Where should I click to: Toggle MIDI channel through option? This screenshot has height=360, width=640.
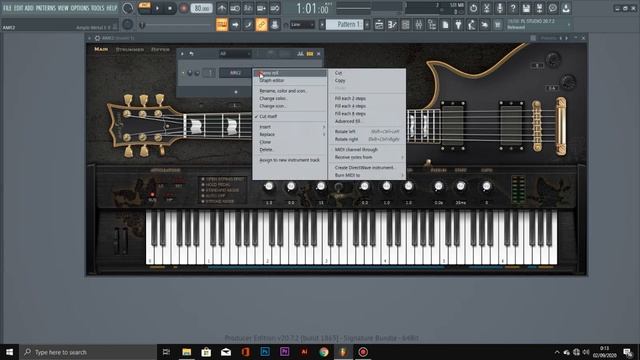tap(367, 150)
